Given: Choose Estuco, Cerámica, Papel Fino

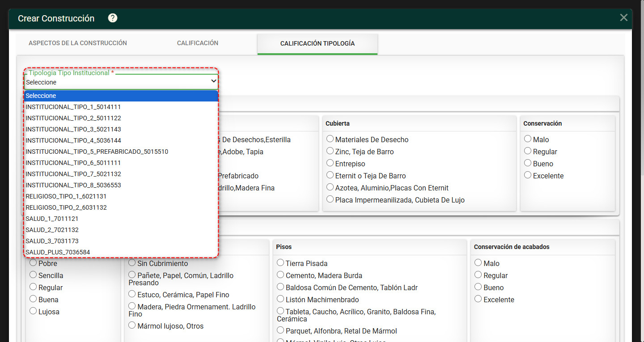Looking at the screenshot, I should 132,294.
